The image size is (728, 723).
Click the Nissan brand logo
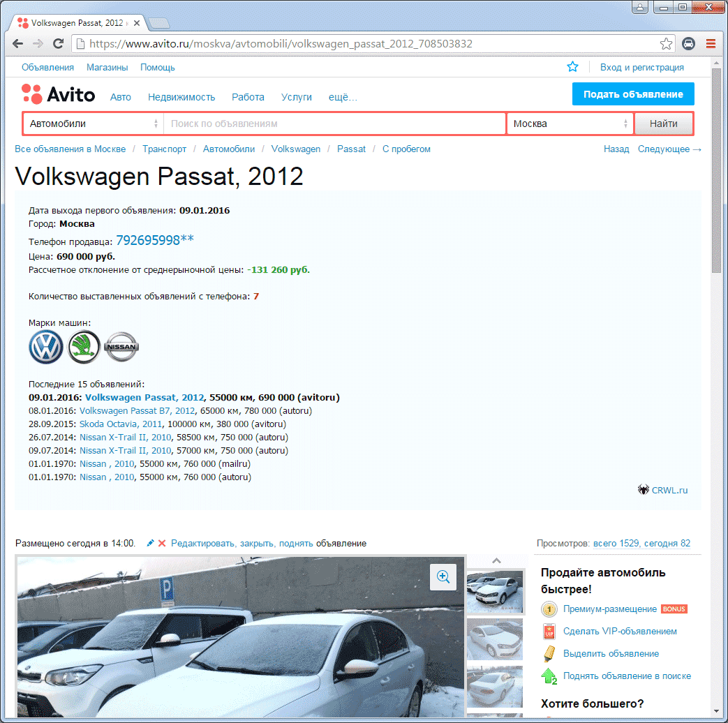(x=121, y=347)
